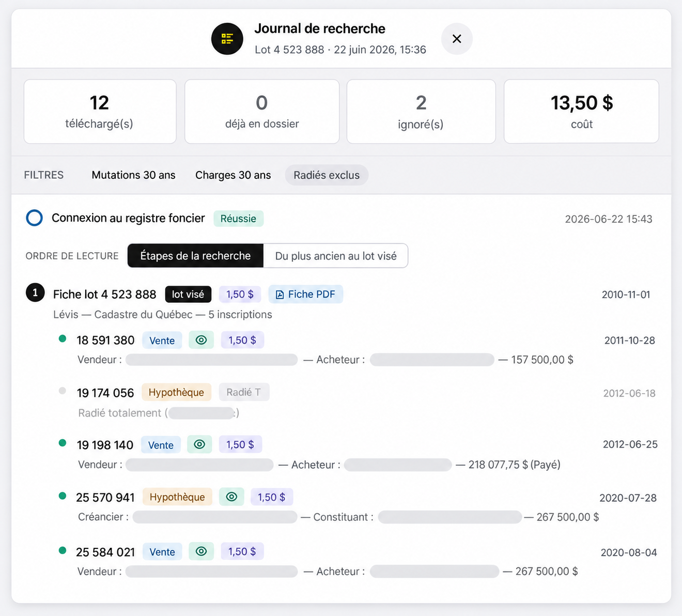This screenshot has width=682, height=616.
Task: Click Vente tag on 19 198 140
Action: coord(161,445)
